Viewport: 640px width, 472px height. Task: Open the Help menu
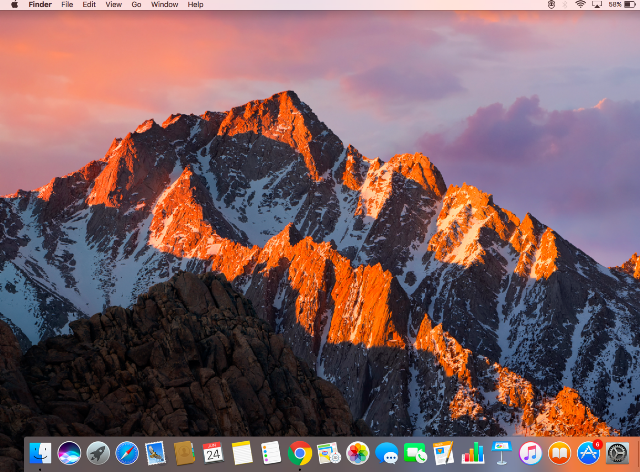196,4
